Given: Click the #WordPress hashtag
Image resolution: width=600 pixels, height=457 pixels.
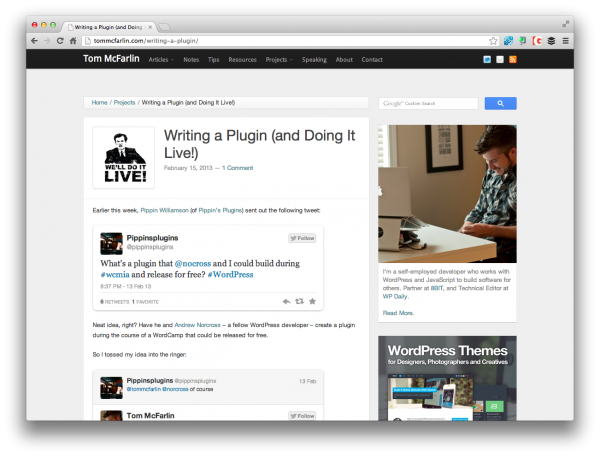Looking at the screenshot, I should click(x=230, y=274).
